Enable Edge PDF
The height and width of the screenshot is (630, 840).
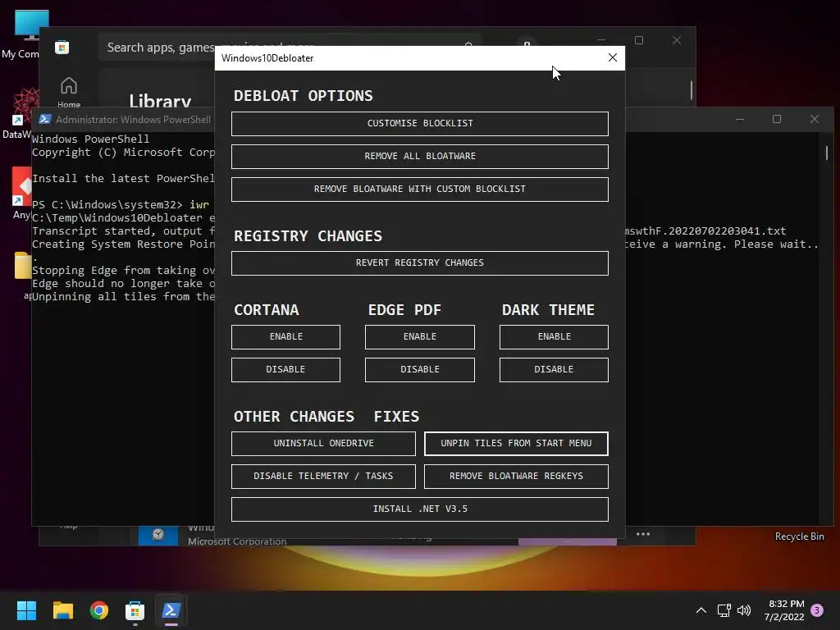tap(419, 336)
